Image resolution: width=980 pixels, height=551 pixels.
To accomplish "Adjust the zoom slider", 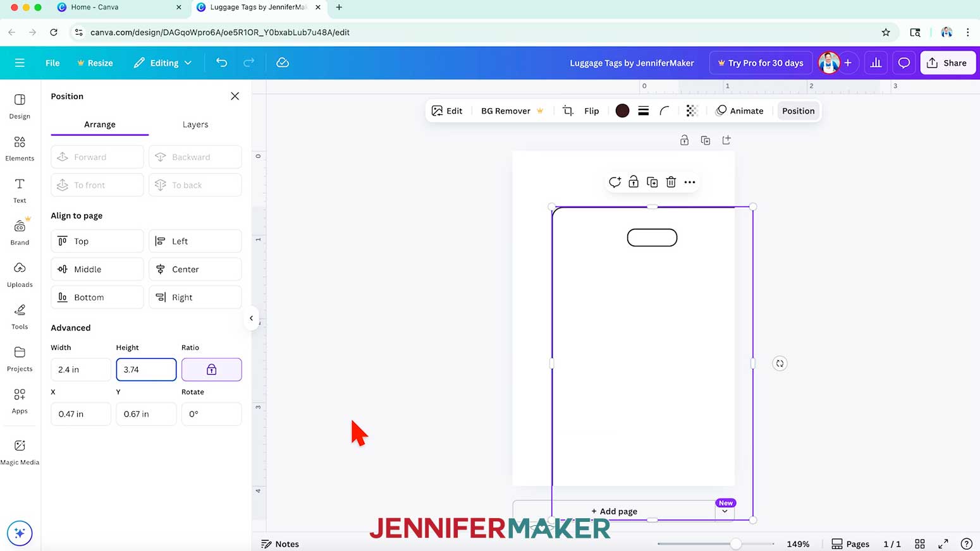I will pos(736,543).
